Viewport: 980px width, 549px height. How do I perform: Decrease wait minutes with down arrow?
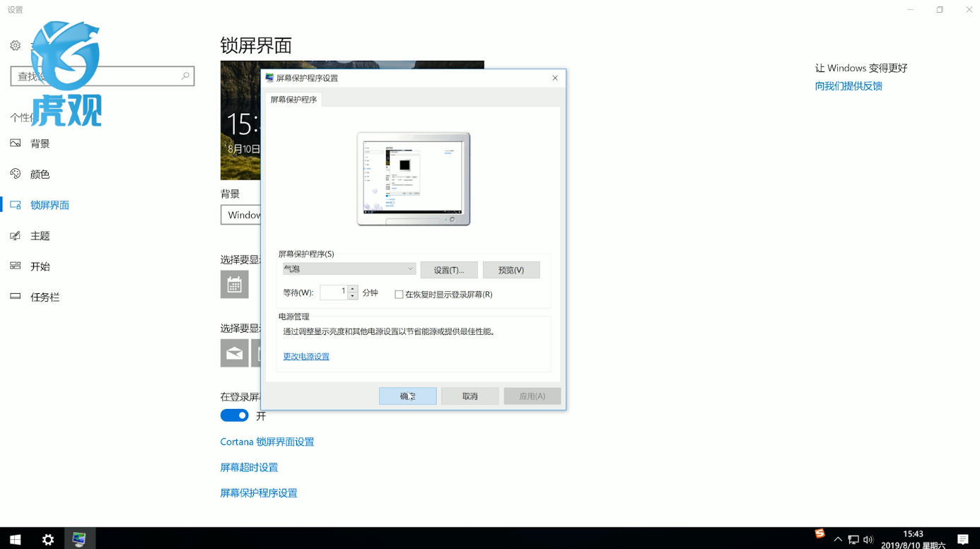[x=353, y=296]
